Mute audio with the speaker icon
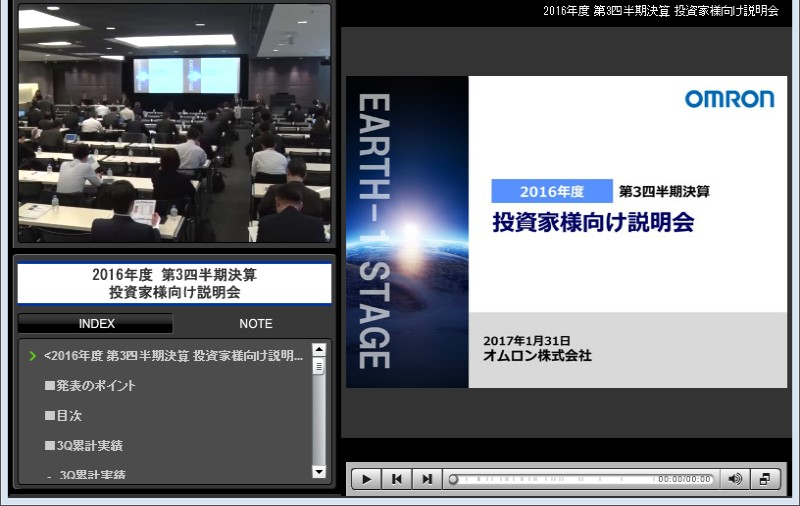The image size is (800, 506). (x=735, y=479)
